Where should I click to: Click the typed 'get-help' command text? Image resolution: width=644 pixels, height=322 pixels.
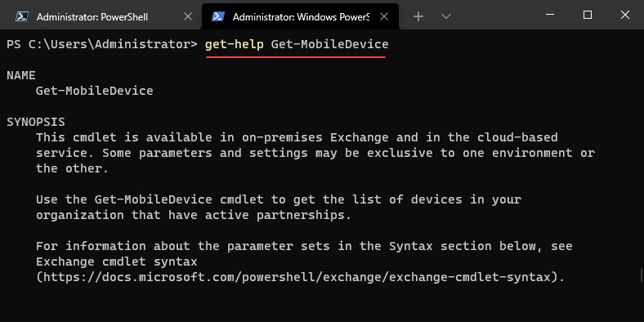click(x=234, y=44)
